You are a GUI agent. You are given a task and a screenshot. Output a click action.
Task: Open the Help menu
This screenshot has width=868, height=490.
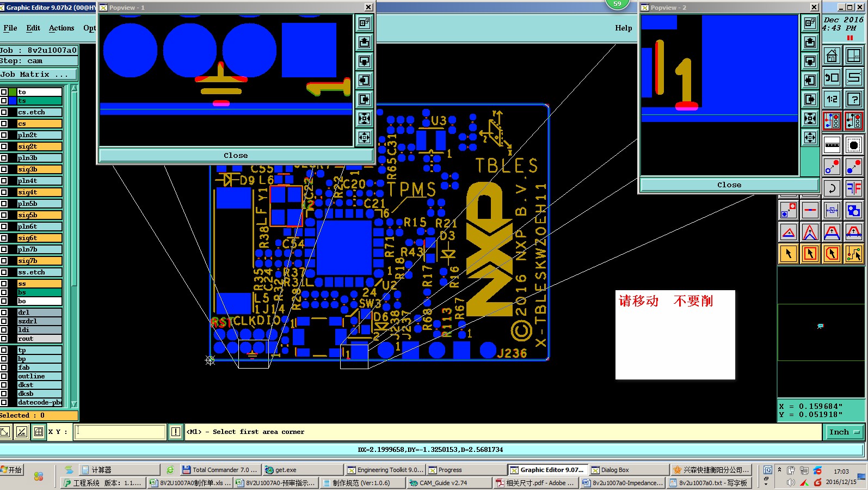coord(624,28)
